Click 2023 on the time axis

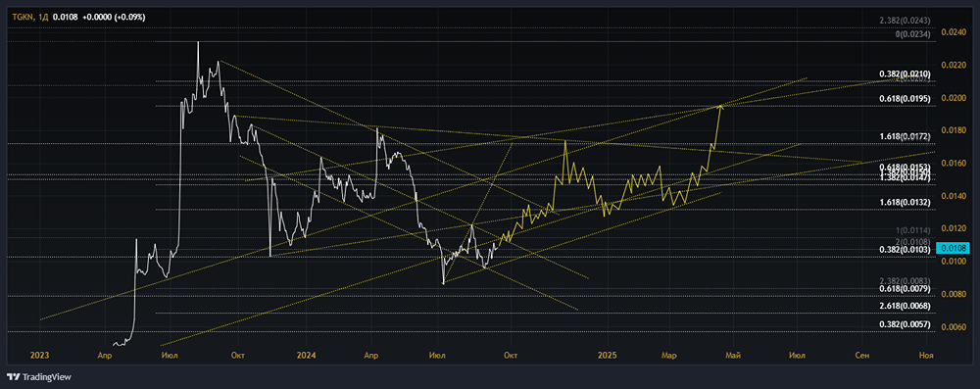[x=40, y=356]
